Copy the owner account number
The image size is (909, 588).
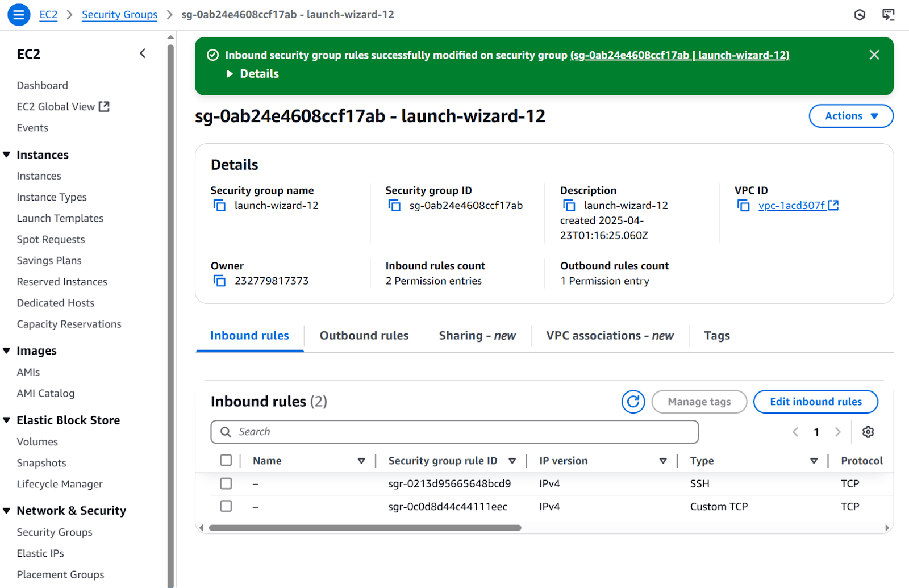[219, 281]
